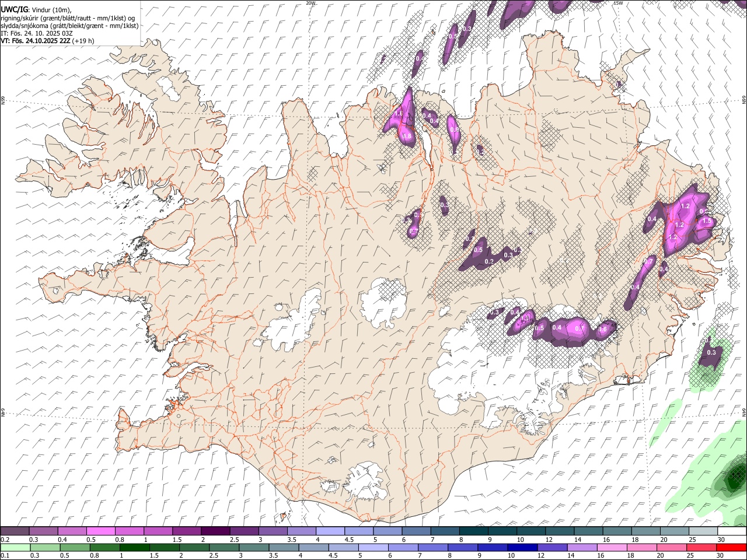Click the '20W' longitude label
Viewport: 747px width, 560px height.
(x=310, y=3)
